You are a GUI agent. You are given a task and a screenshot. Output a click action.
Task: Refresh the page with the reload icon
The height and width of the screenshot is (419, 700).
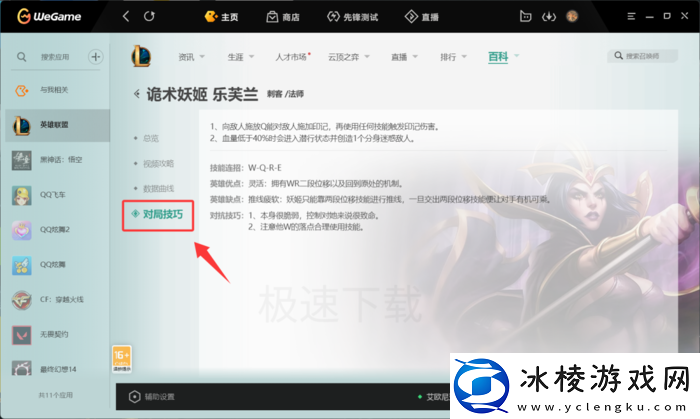[x=149, y=17]
